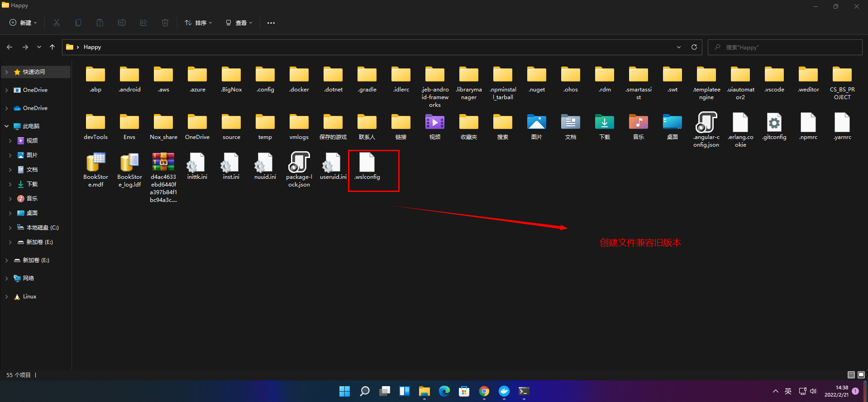Select the .docker folder
This screenshot has height=402, width=868.
pyautogui.click(x=299, y=80)
